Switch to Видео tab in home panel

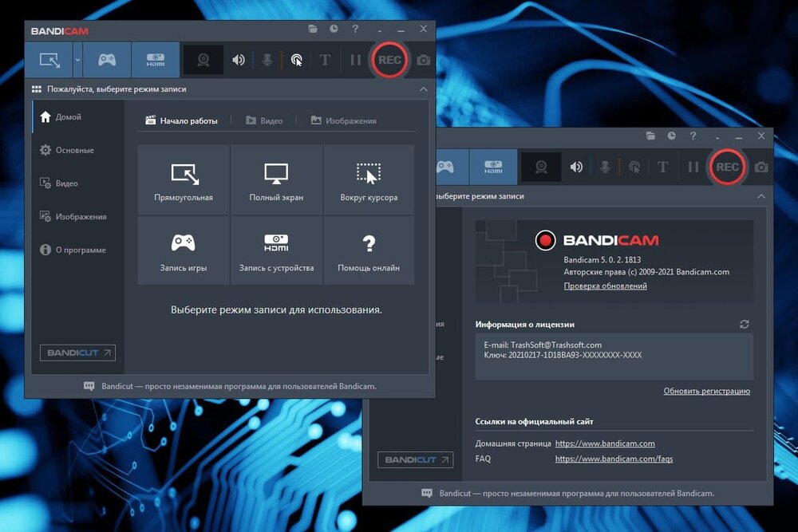(264, 120)
